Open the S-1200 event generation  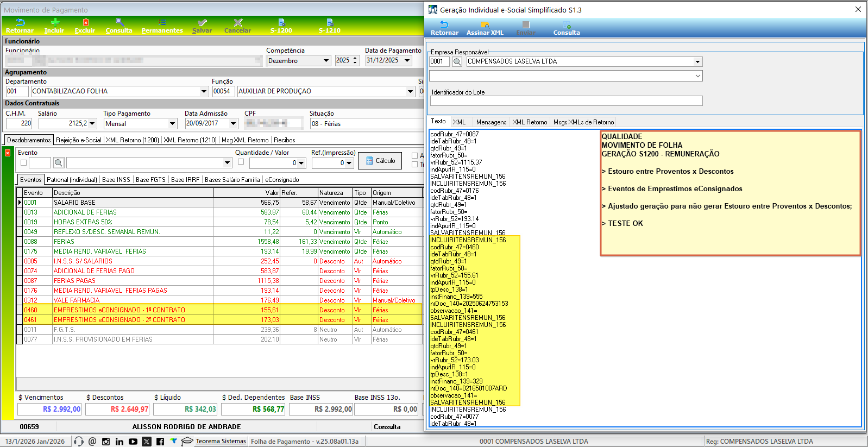[x=281, y=26]
